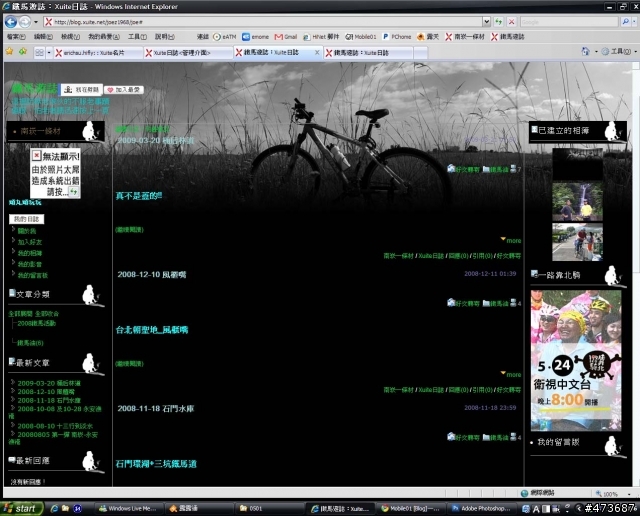Switch to the last 鐵馬遊誌 Xuite日誌 tab
The height and width of the screenshot is (516, 640).
[369, 53]
